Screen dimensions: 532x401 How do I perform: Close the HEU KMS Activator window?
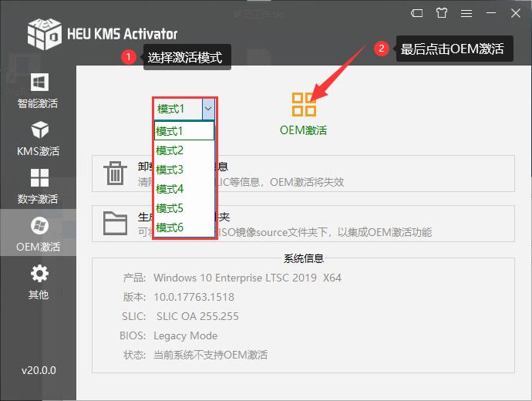coord(516,13)
